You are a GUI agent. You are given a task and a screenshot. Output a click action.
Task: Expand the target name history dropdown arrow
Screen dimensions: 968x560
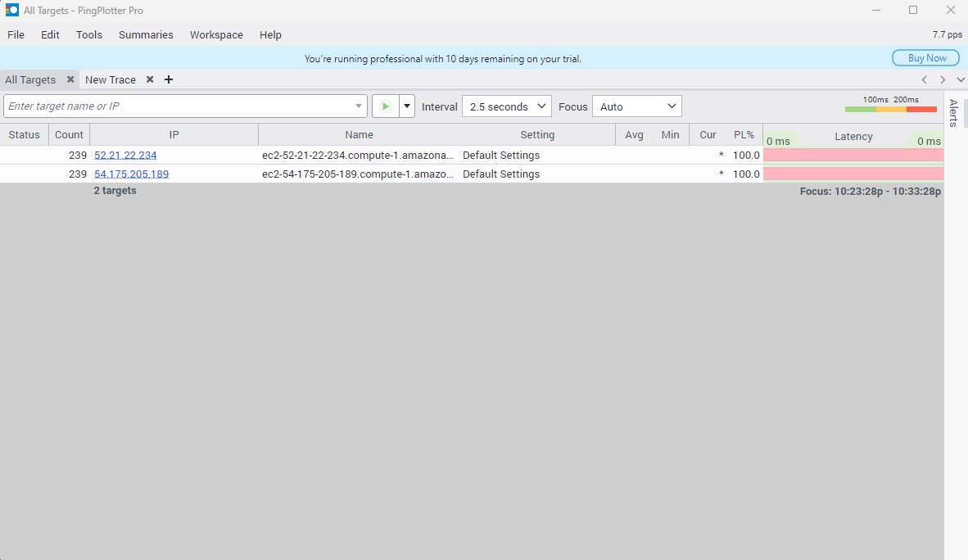tap(358, 106)
